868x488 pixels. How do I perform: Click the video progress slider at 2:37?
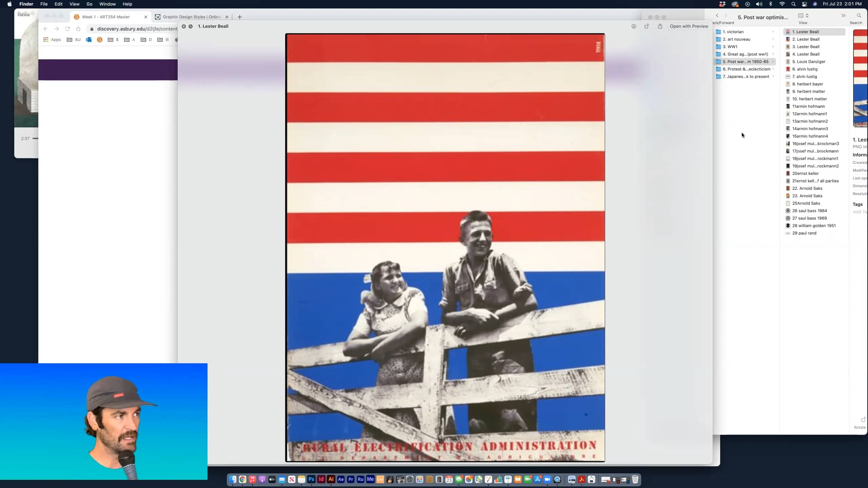[36, 139]
